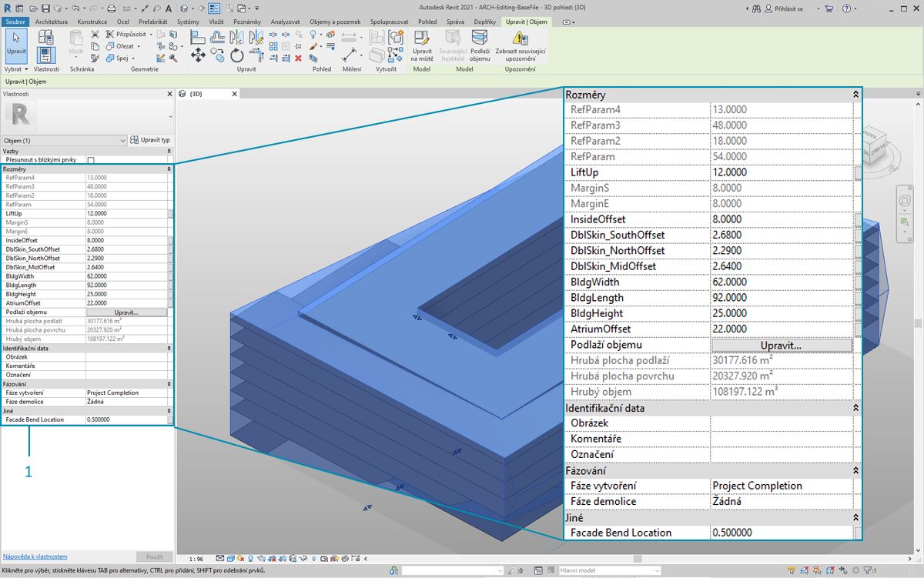The width and height of the screenshot is (924, 578).
Task: Click the Komentáře value field
Action: coord(126,366)
